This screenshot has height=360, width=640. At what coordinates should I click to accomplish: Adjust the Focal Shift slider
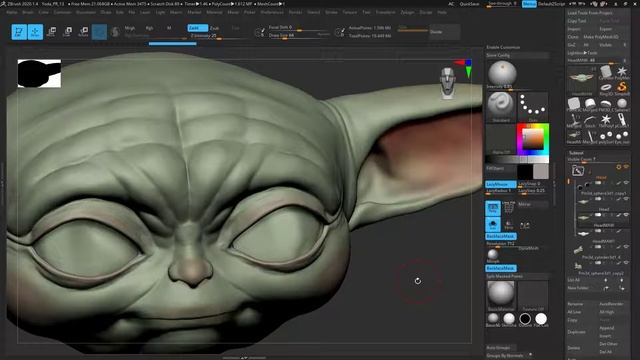point(299,27)
